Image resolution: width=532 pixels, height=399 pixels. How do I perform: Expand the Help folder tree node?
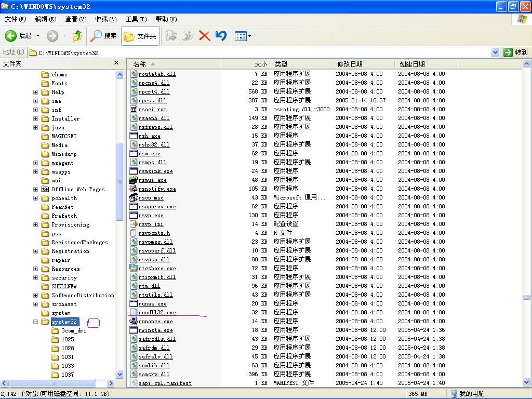click(36, 92)
